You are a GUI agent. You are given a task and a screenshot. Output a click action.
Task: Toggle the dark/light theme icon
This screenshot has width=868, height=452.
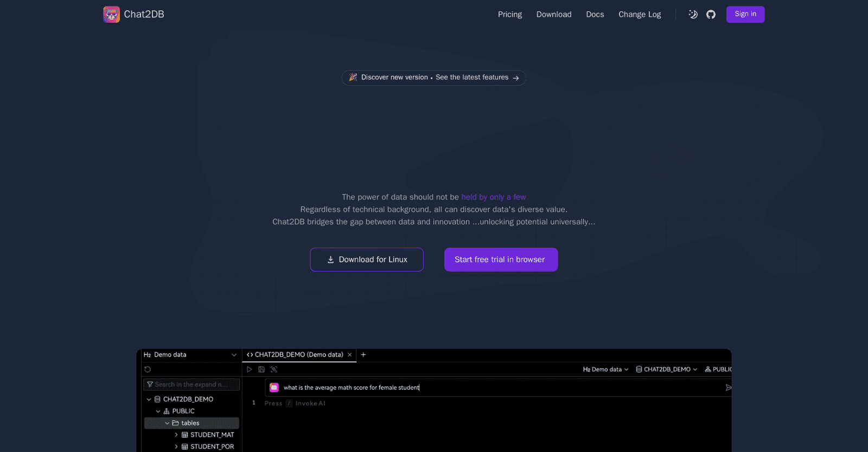pyautogui.click(x=693, y=15)
